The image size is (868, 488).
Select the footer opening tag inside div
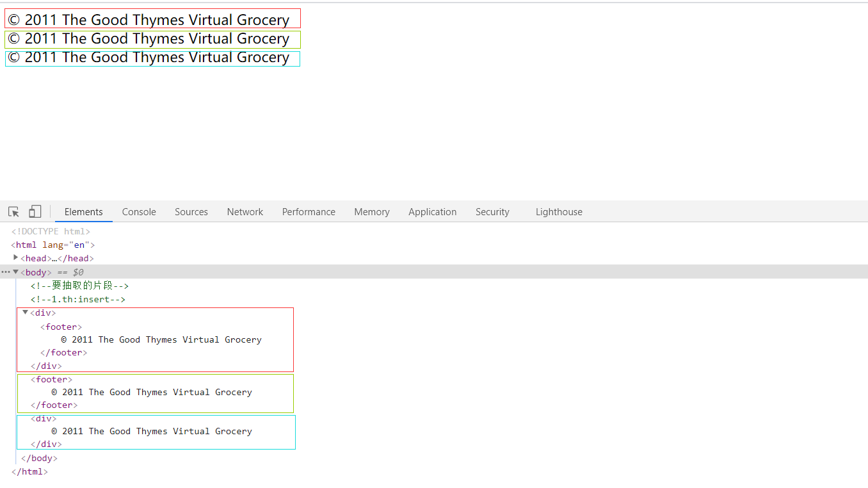tap(61, 327)
